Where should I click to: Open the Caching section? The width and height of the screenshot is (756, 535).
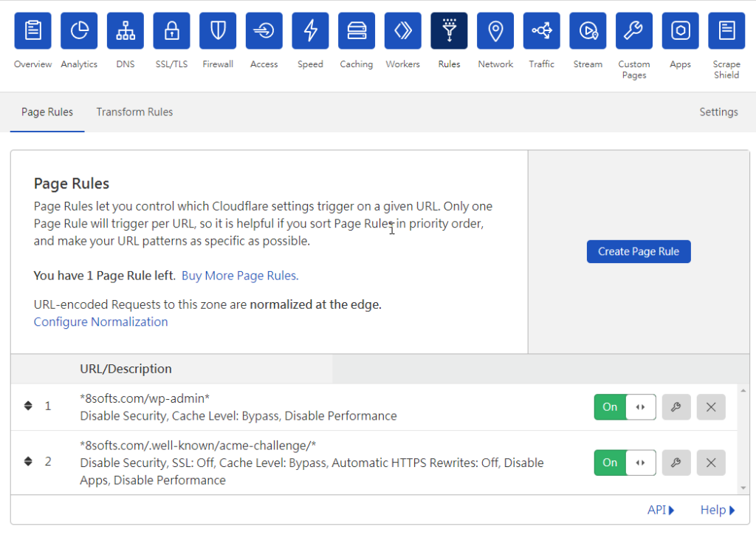(x=356, y=30)
